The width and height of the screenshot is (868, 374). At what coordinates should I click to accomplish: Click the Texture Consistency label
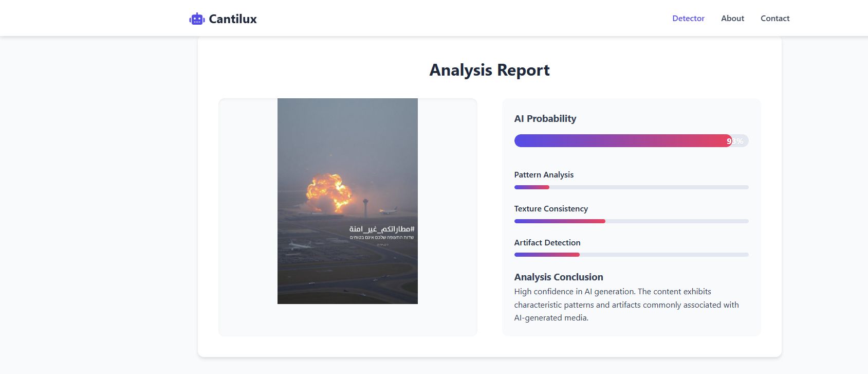551,209
